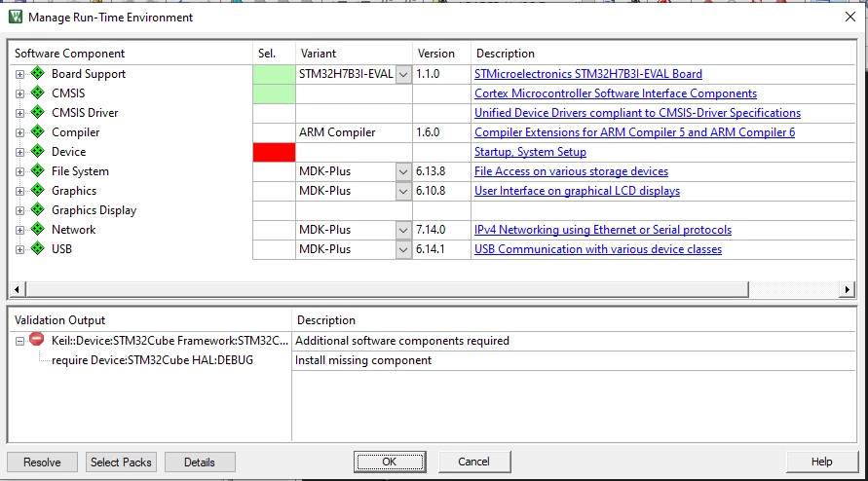Click the Resolve button
Screen dimensions: 868x481
42,462
